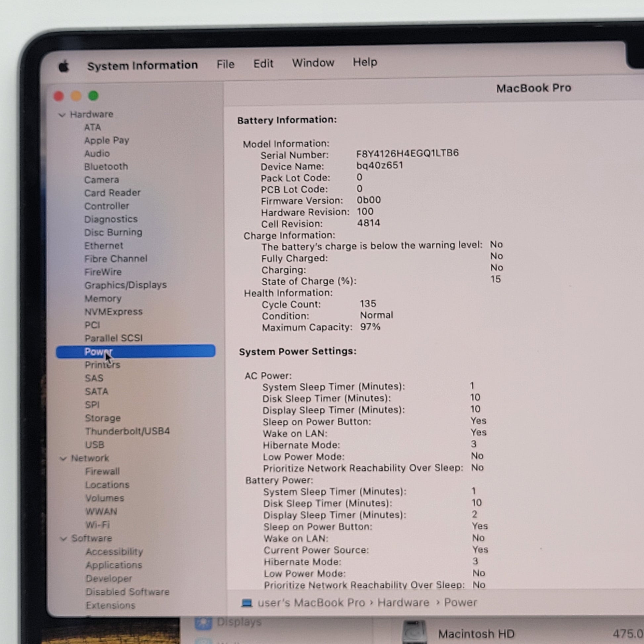The image size is (644, 644).
Task: Collapse the Software section chevron
Action: (x=63, y=539)
